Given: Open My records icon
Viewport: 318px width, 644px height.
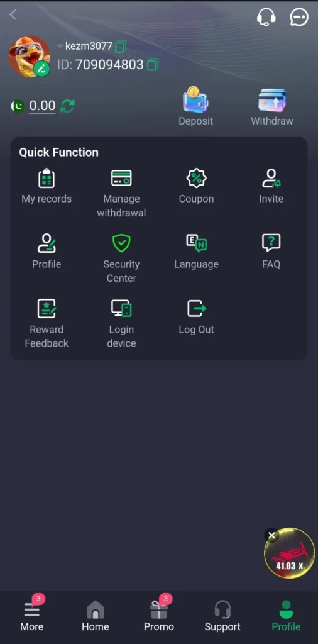Looking at the screenshot, I should click(47, 178).
